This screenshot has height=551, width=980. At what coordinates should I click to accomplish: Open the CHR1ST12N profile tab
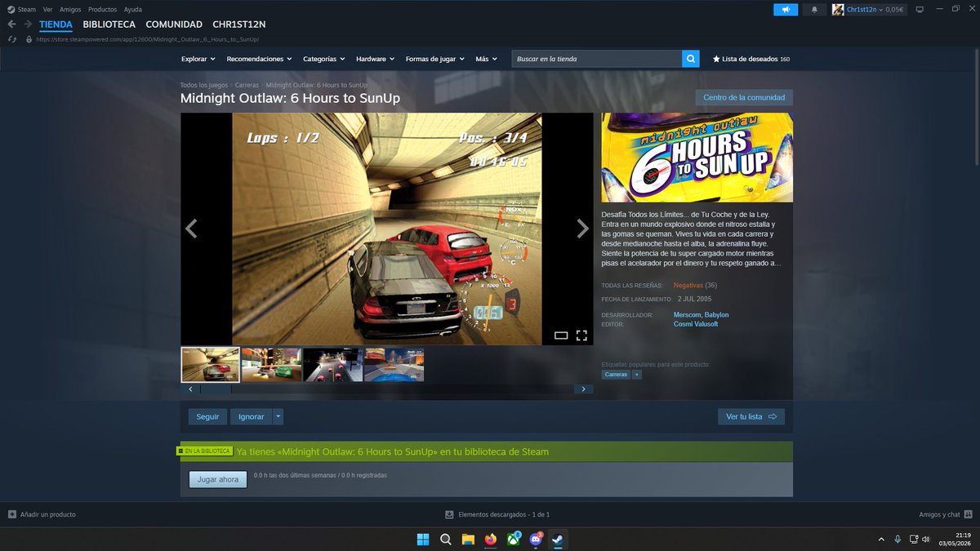[x=239, y=24]
